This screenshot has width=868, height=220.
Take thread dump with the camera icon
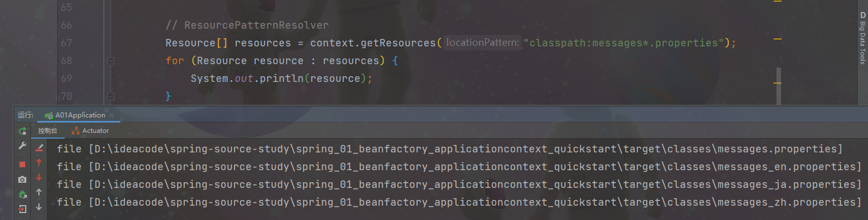22,179
